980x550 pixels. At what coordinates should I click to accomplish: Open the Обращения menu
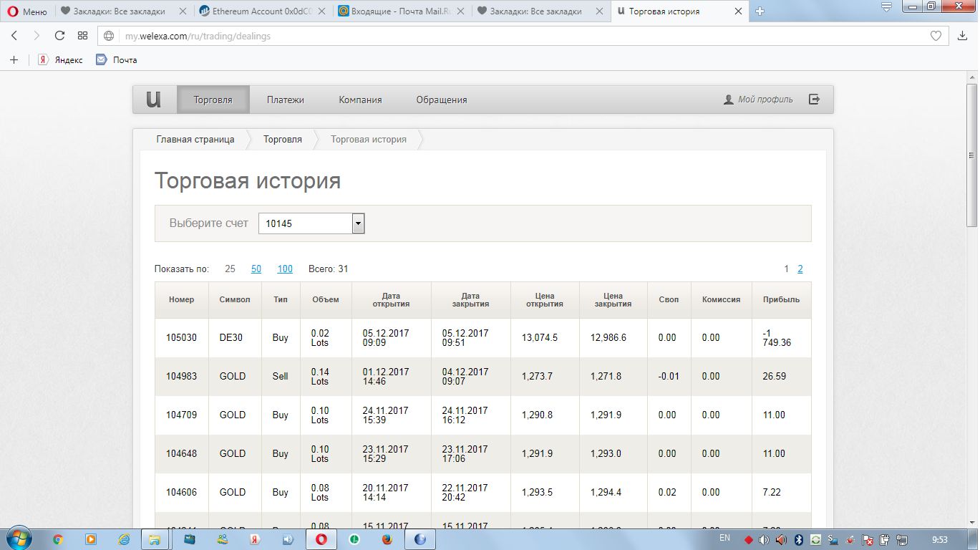pos(442,100)
